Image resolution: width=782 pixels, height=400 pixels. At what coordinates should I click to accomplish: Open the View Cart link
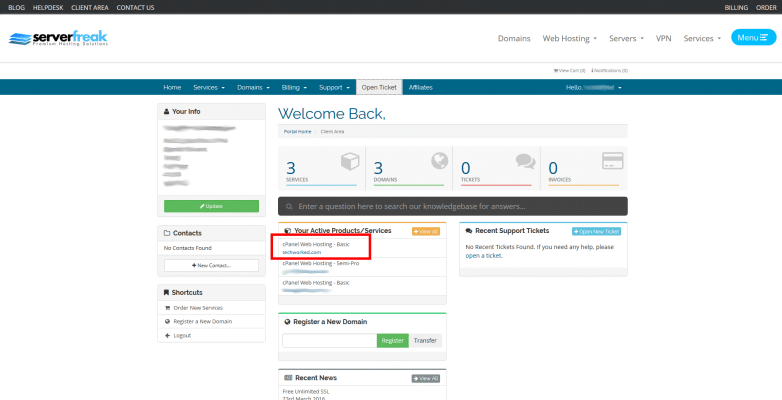coord(570,71)
